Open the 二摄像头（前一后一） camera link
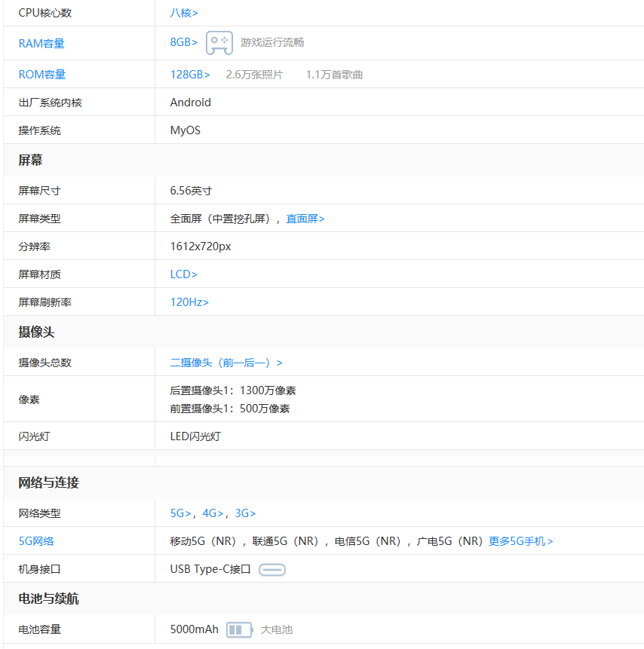This screenshot has width=644, height=649. 226,363
